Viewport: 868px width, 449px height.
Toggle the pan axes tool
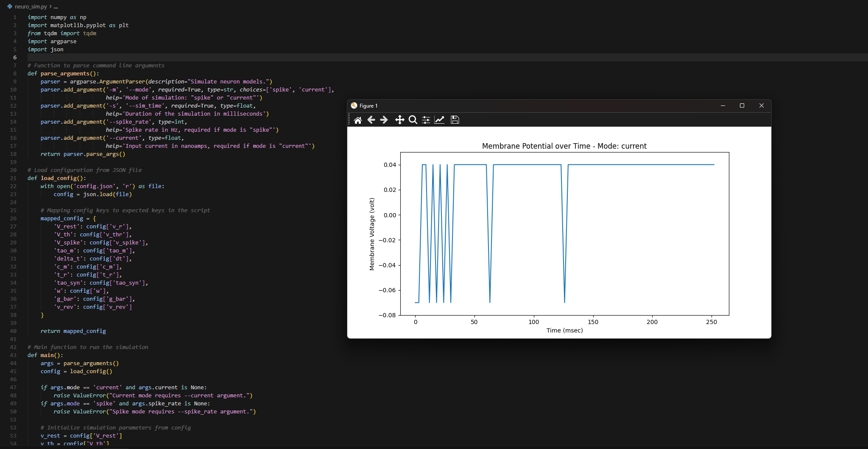pyautogui.click(x=399, y=120)
